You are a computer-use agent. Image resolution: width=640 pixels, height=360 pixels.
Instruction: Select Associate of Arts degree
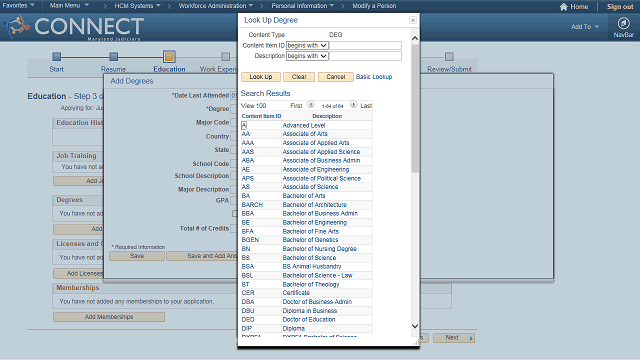[x=305, y=134]
